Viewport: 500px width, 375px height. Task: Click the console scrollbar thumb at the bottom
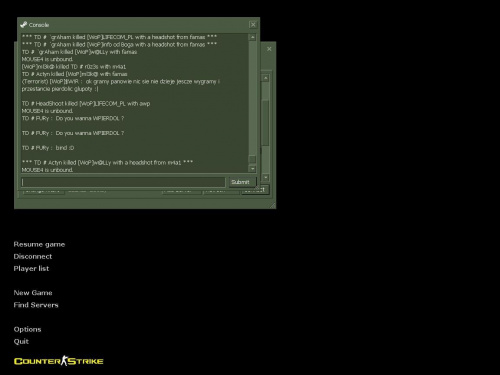click(x=252, y=159)
